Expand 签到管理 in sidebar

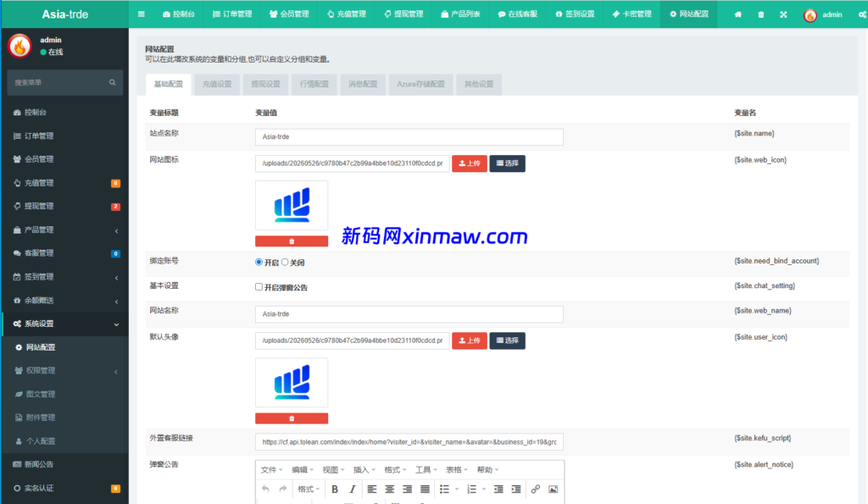tap(65, 277)
